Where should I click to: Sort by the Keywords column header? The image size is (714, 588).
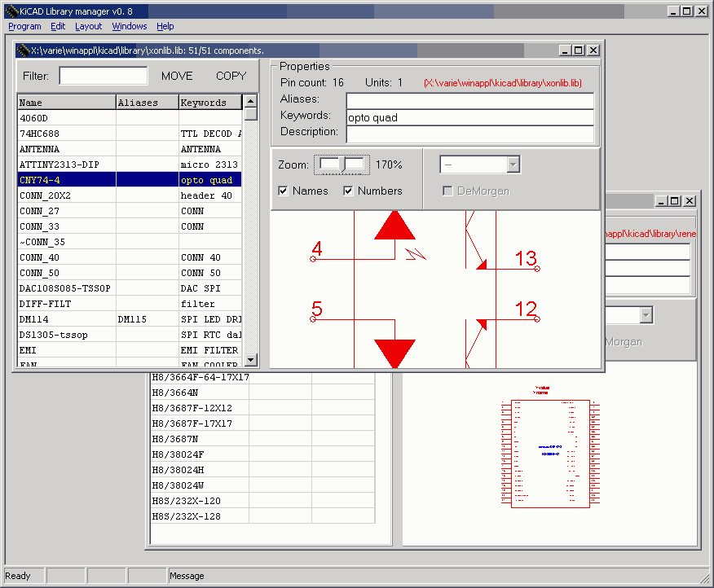pyautogui.click(x=210, y=103)
